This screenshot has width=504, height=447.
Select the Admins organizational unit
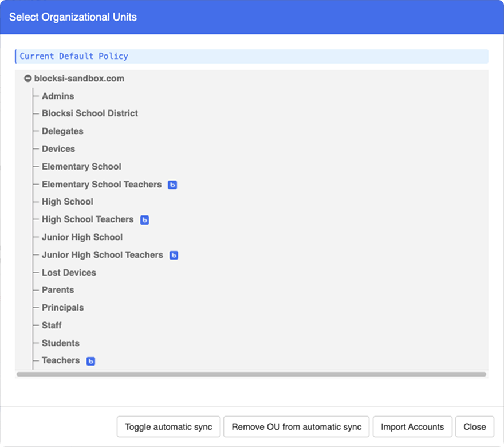[58, 96]
